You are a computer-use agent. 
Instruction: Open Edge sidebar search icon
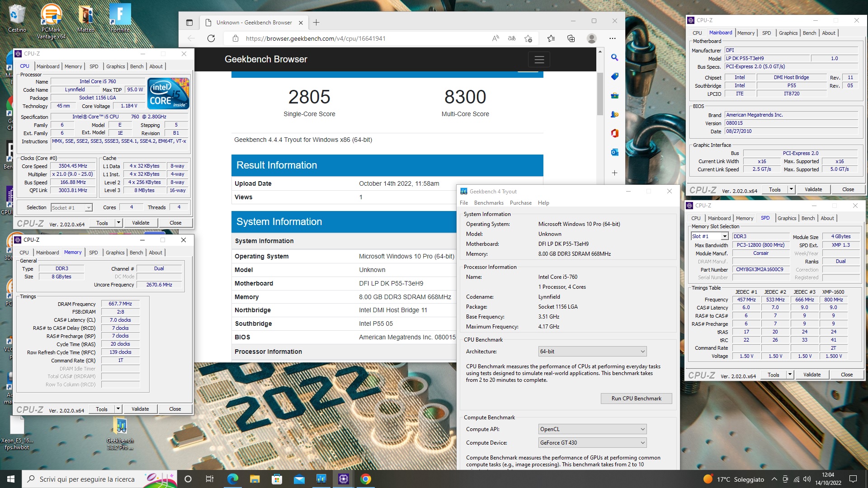pos(614,57)
